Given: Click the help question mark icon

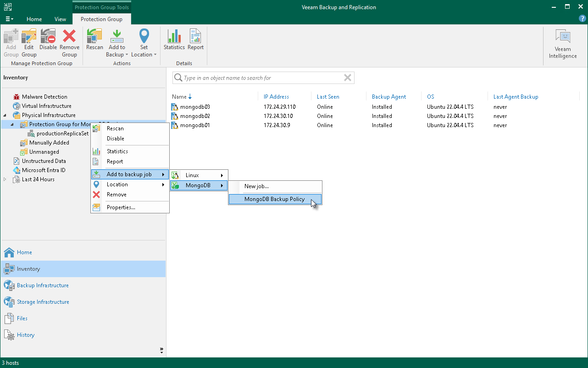Looking at the screenshot, I should click(582, 19).
